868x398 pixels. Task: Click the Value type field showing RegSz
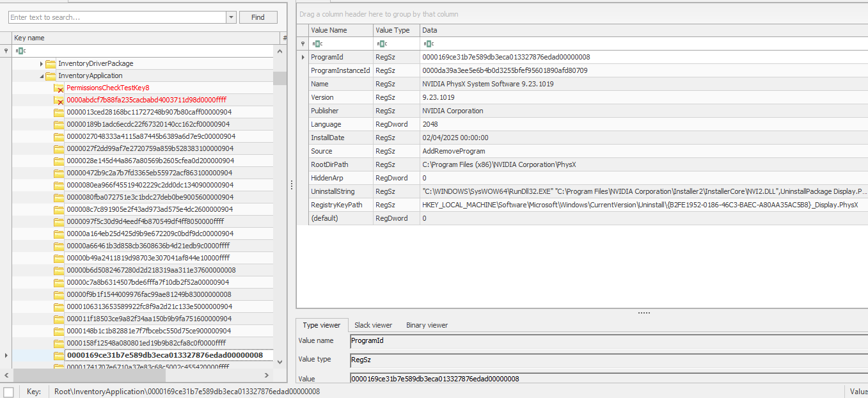[x=609, y=360]
